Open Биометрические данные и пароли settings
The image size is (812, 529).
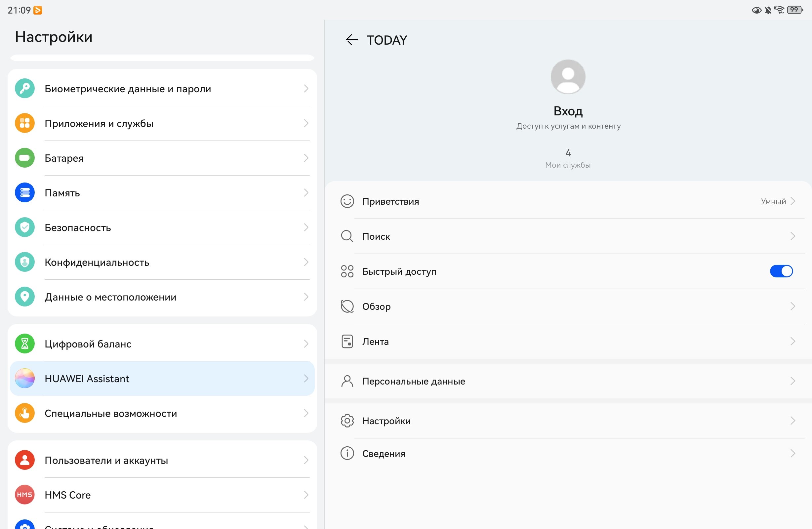tap(162, 88)
